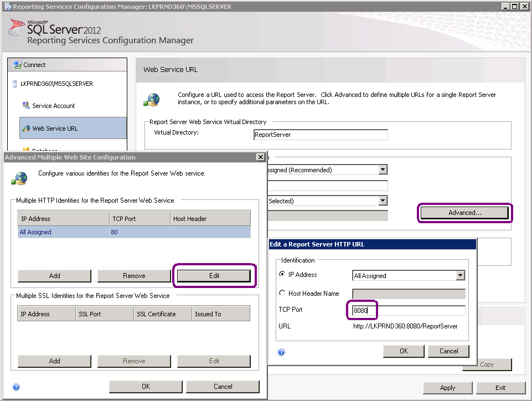Click the Issued To column header

click(221, 314)
